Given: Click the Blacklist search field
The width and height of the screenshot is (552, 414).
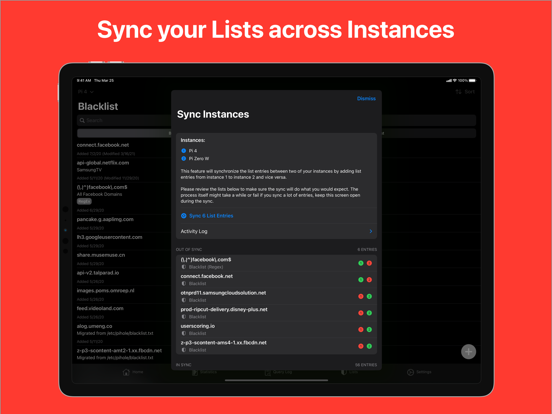Looking at the screenshot, I should (124, 120).
